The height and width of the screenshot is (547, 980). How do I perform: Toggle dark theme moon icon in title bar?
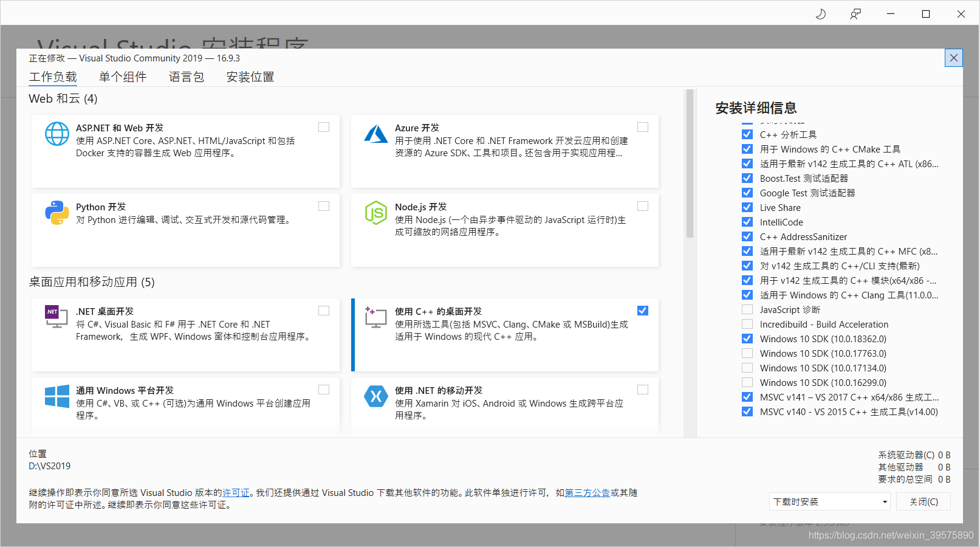[820, 14]
